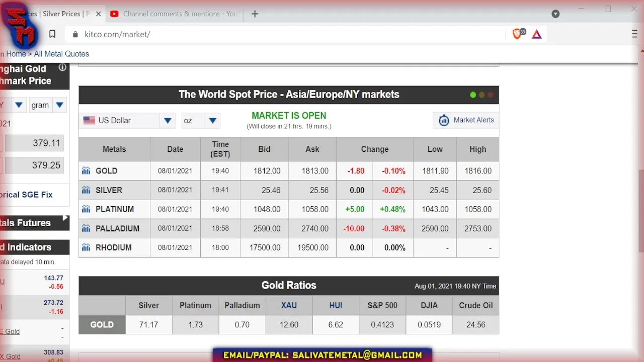Image resolution: width=644 pixels, height=362 pixels.
Task: Close the Silver Prices tab
Action: click(x=98, y=14)
